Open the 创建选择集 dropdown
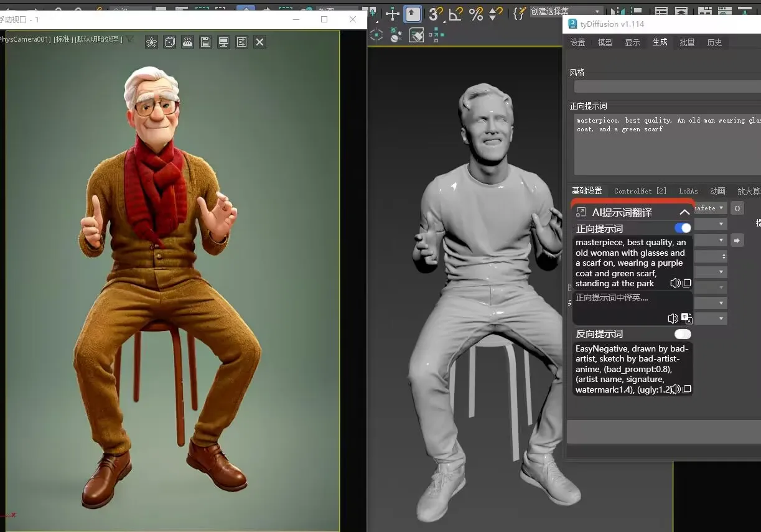Viewport: 761px width, 532px height. [566, 12]
